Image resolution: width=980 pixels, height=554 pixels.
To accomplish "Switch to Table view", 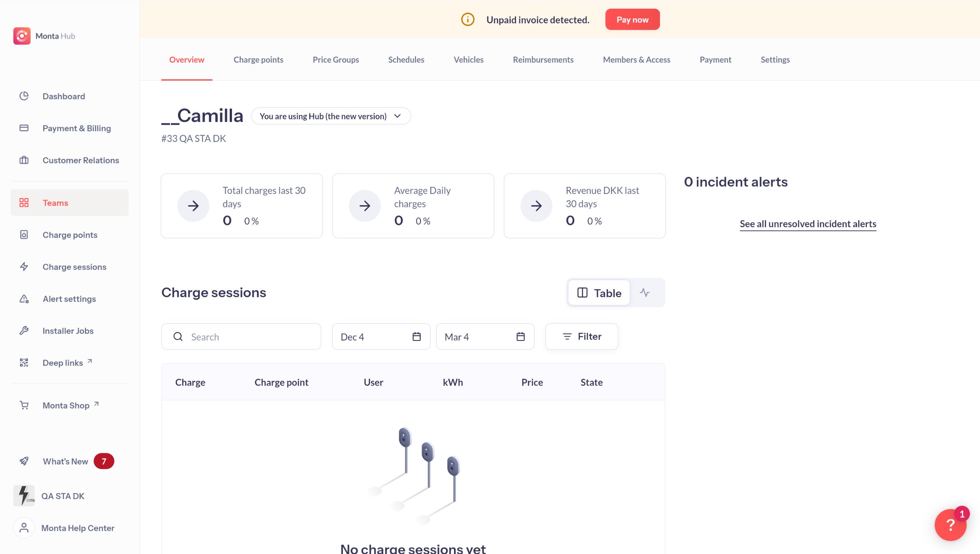I will (599, 293).
